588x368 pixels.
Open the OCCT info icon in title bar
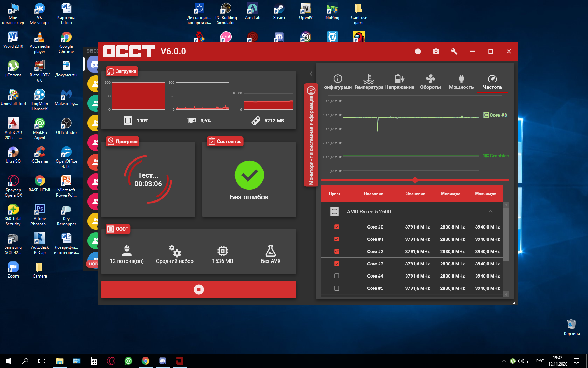[x=418, y=51]
